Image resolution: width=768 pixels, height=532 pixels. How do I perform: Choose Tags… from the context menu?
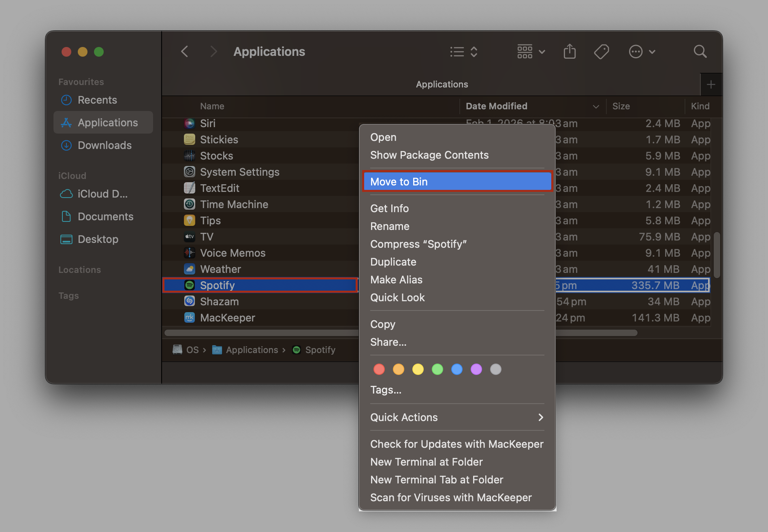457,390
